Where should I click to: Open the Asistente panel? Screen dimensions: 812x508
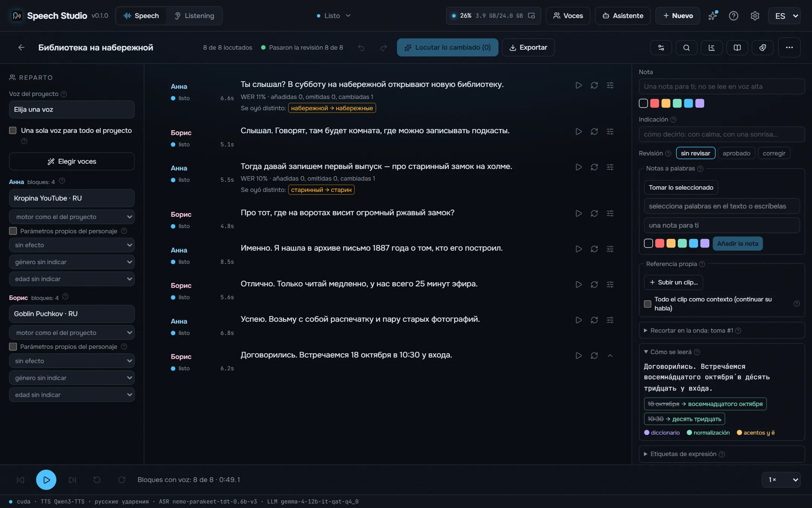coord(623,16)
